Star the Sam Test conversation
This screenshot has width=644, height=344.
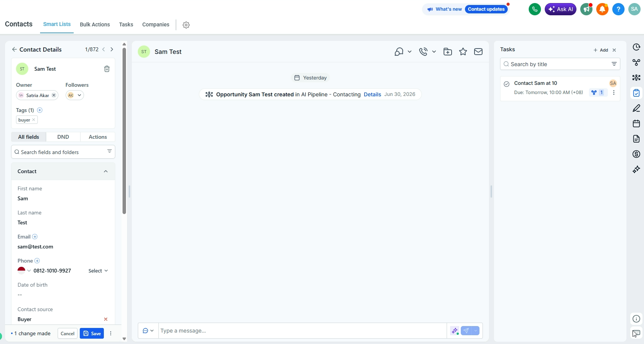click(463, 52)
